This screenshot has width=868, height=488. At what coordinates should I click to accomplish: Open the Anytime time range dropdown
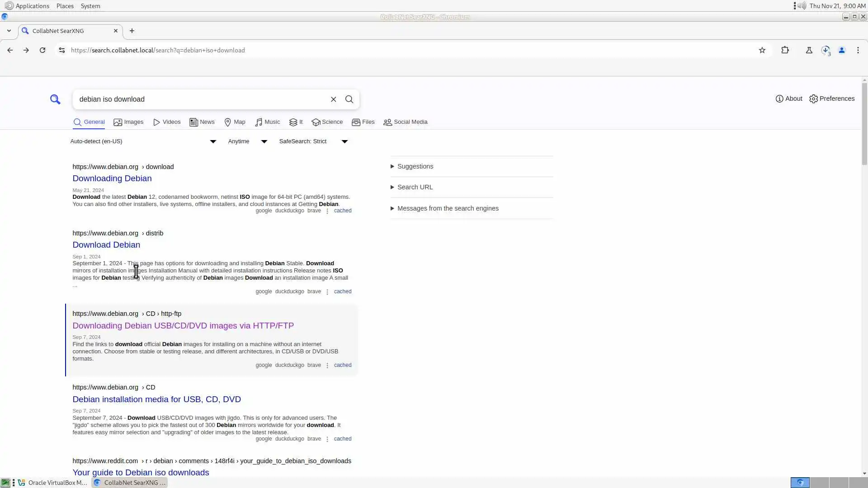(x=247, y=141)
